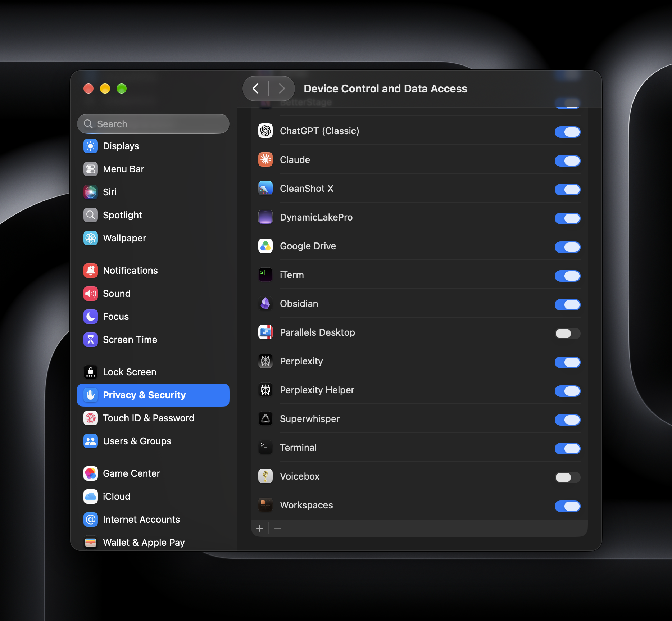Viewport: 672px width, 621px height.
Task: Toggle off iTerm access
Action: [567, 276]
